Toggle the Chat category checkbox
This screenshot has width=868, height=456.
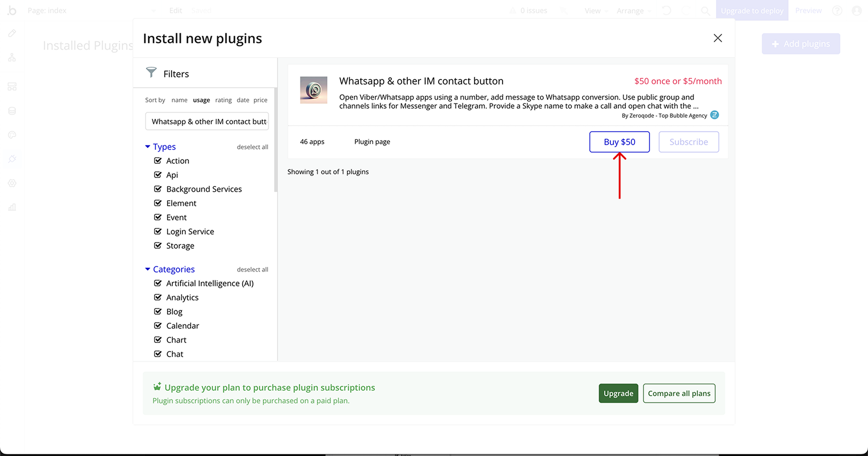[158, 354]
